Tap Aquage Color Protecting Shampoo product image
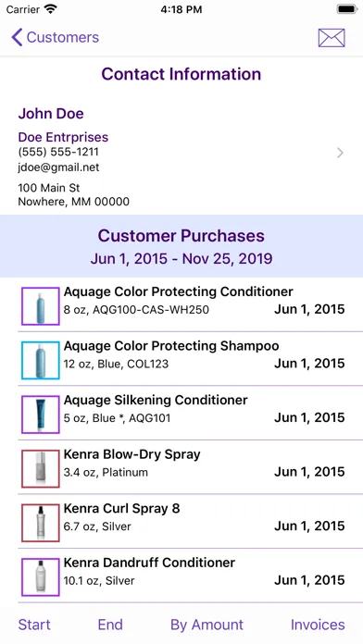The height and width of the screenshot is (644, 363). point(41,361)
